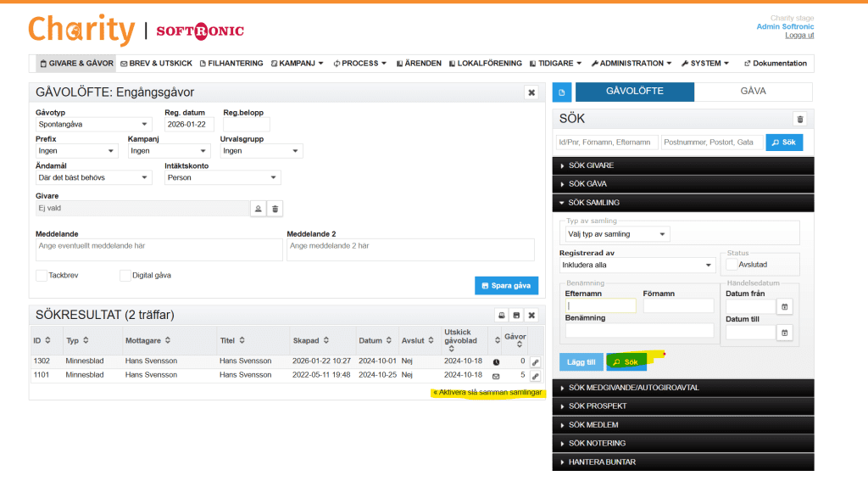The height and width of the screenshot is (487, 868).
Task: Click the Spara gåva button
Action: pyautogui.click(x=506, y=286)
